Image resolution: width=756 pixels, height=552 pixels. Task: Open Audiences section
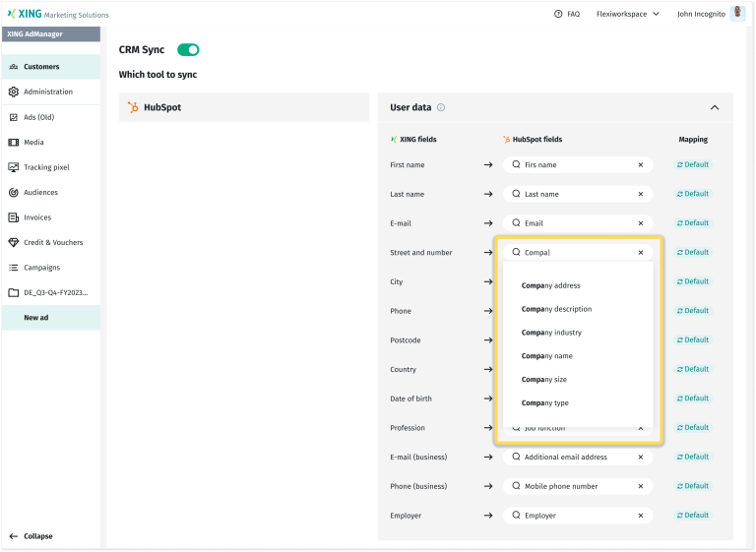pyautogui.click(x=40, y=193)
